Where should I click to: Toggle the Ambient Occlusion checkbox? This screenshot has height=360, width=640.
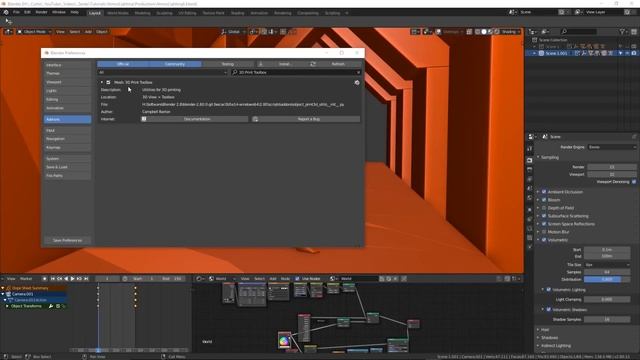click(544, 192)
